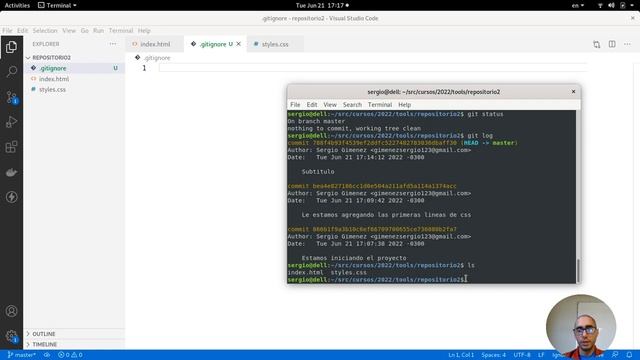Viewport: 640px width, 360px height.
Task: Open the Thunder Client lightning icon
Action: point(11,197)
